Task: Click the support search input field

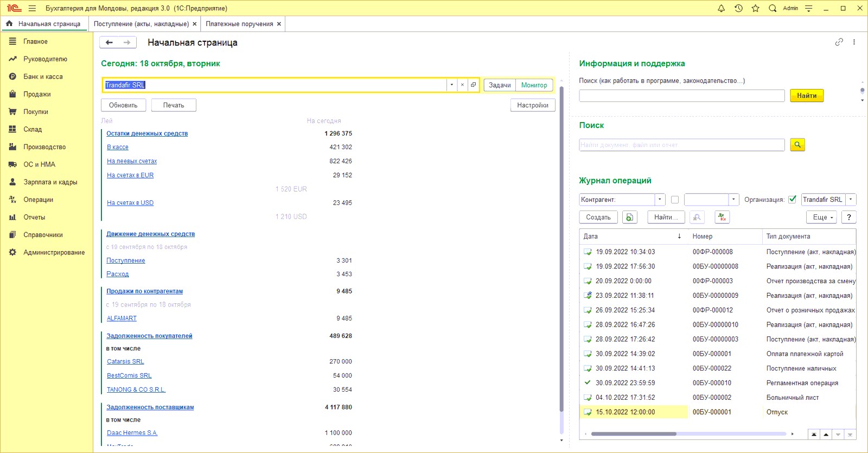Action: tap(682, 95)
